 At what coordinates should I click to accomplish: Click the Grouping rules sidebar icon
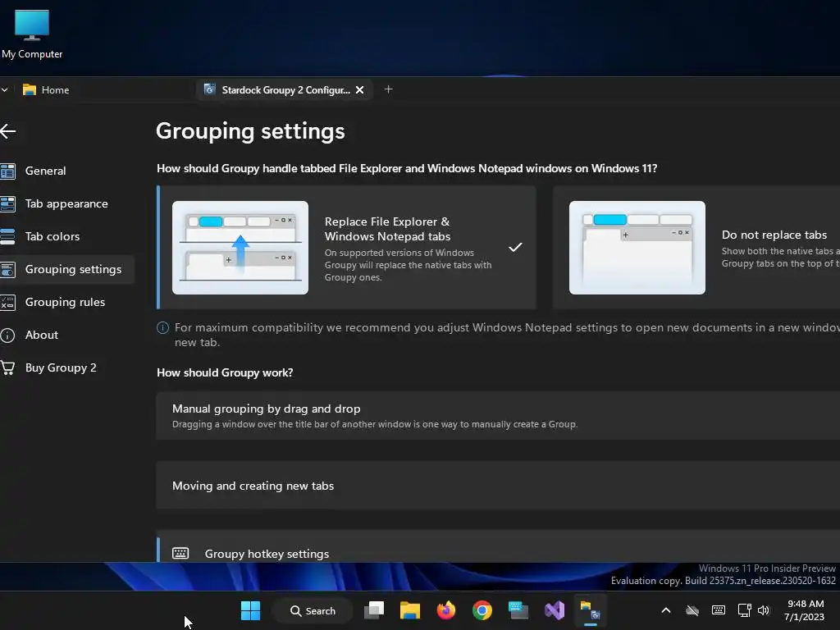pyautogui.click(x=7, y=302)
